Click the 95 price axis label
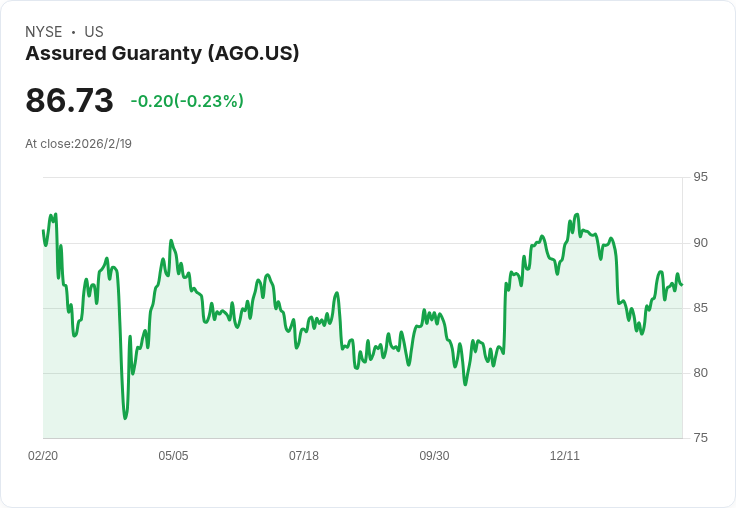This screenshot has width=736, height=508. coord(700,177)
